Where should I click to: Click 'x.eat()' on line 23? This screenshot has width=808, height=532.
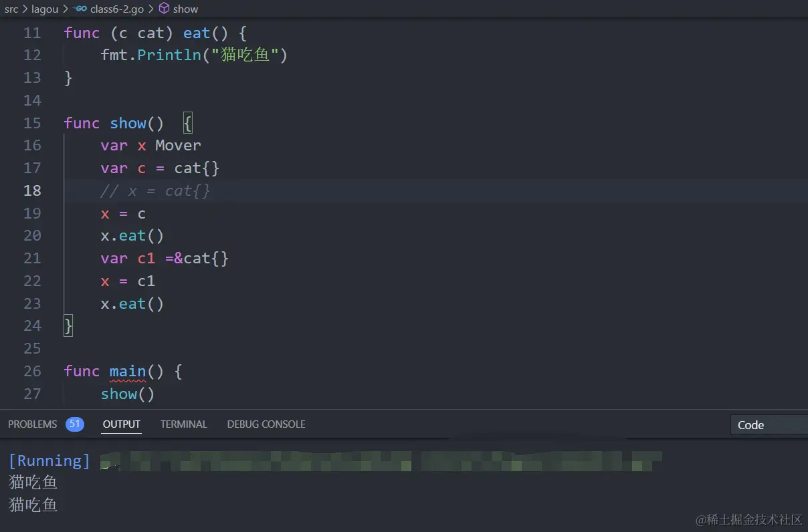point(132,303)
